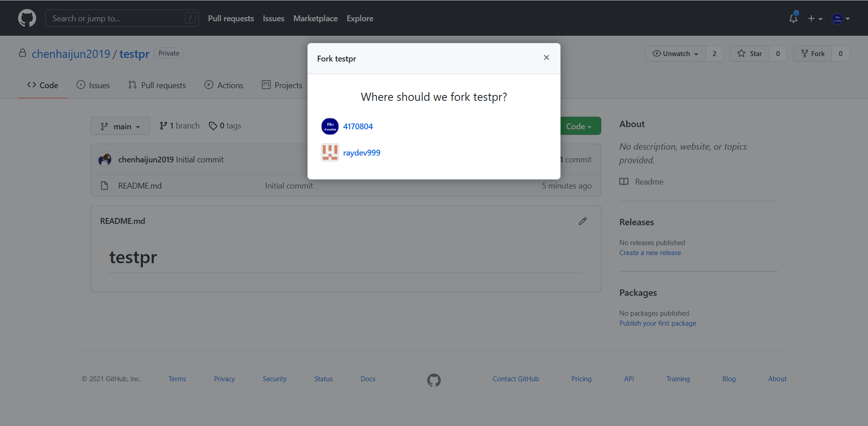Open the green Code dropdown
The image size is (868, 426).
(x=580, y=126)
